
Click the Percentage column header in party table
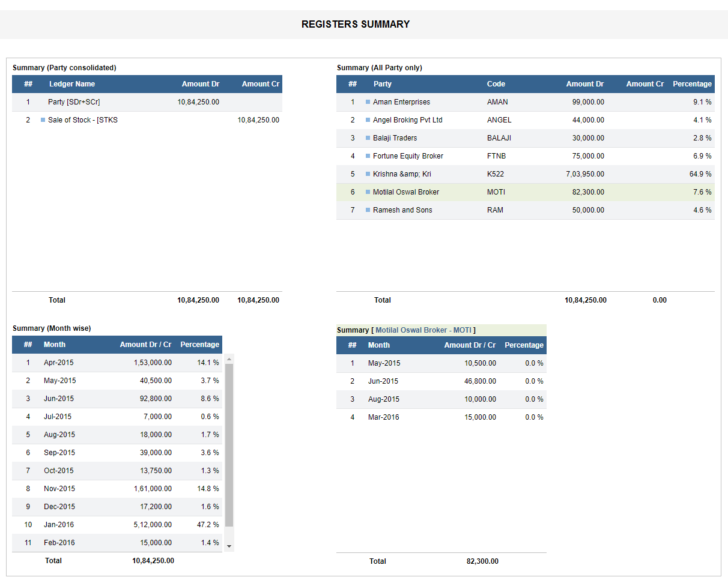pos(692,84)
